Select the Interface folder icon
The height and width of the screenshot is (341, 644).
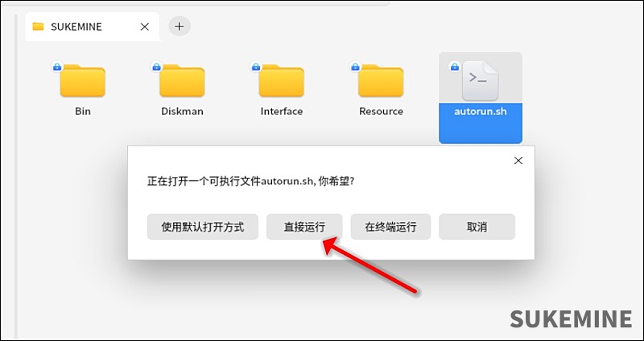click(x=281, y=81)
